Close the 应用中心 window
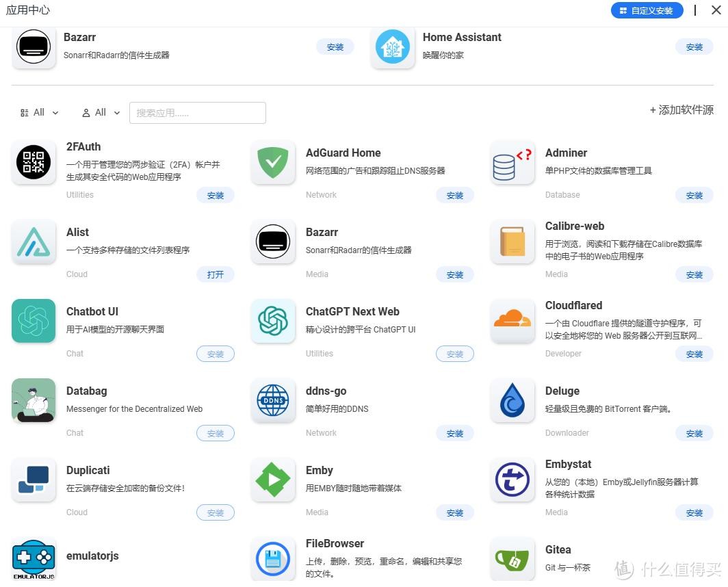728x587 pixels. 716,10
